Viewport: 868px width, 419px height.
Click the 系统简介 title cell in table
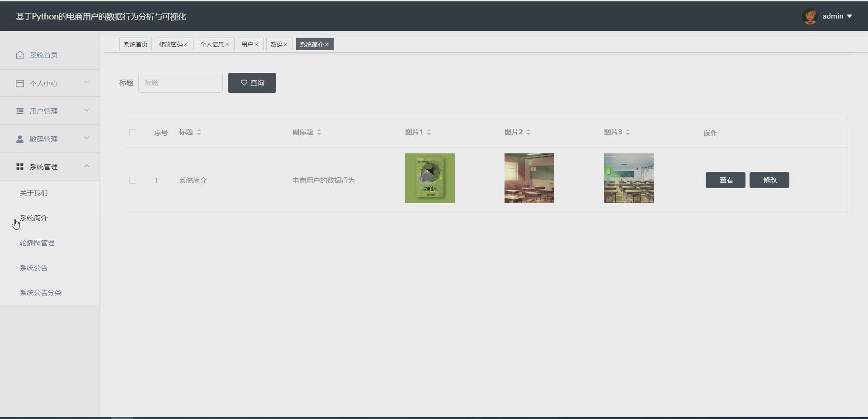pos(193,180)
